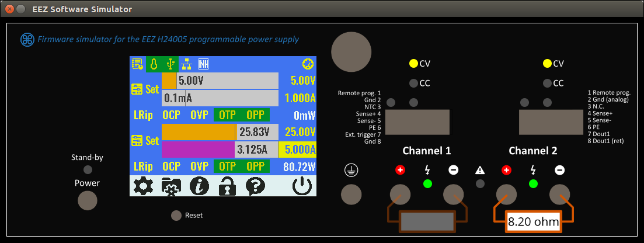Select channel 1 set current 1.000A
This screenshot has height=243, width=644.
(300, 98)
